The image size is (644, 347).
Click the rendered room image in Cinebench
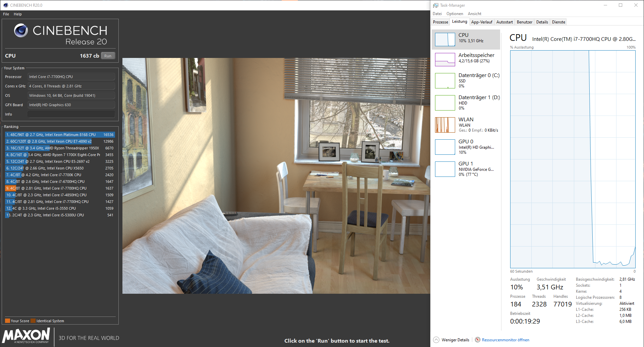276,176
